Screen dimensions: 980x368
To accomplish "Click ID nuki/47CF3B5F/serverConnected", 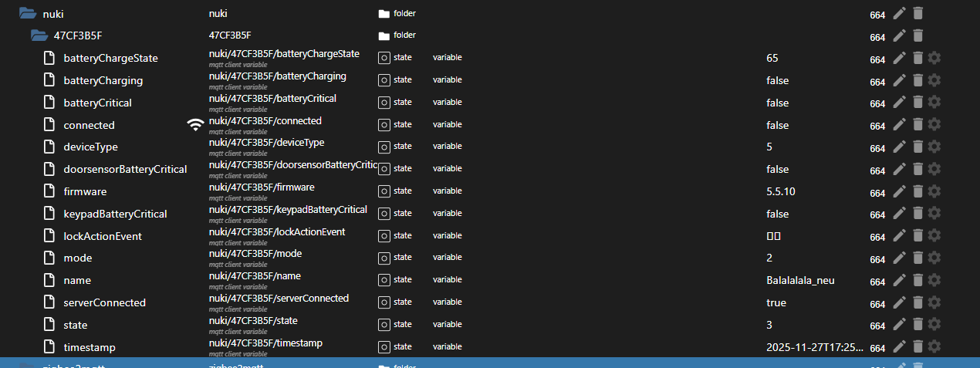I will 279,299.
